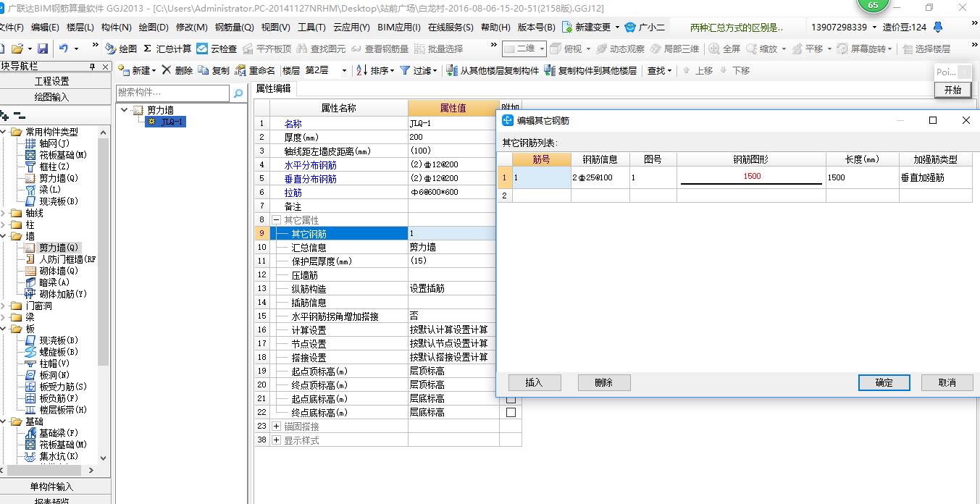Image resolution: width=980 pixels, height=504 pixels.
Task: Expand the 显示样式 group
Action: pyautogui.click(x=276, y=440)
